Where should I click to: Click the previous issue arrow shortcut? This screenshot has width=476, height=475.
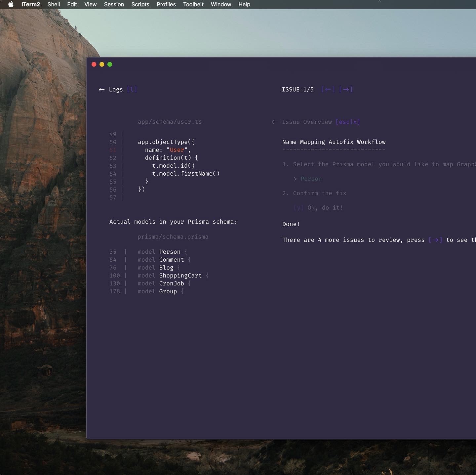pos(328,90)
